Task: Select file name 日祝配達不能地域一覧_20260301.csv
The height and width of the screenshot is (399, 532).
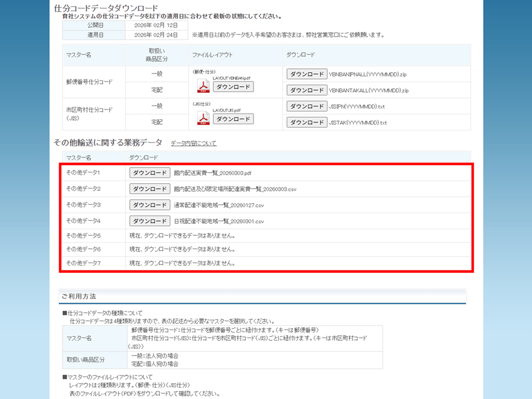Action: [219, 221]
